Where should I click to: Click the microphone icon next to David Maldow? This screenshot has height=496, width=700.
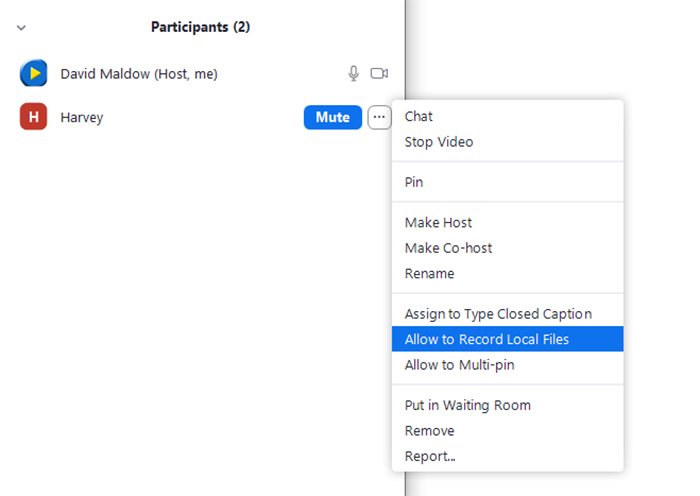(353, 73)
